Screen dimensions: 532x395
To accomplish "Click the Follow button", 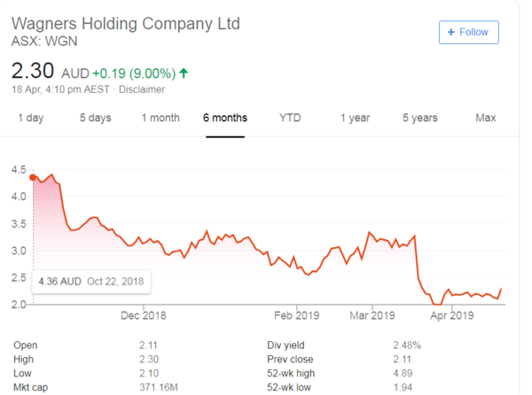I will tap(469, 32).
